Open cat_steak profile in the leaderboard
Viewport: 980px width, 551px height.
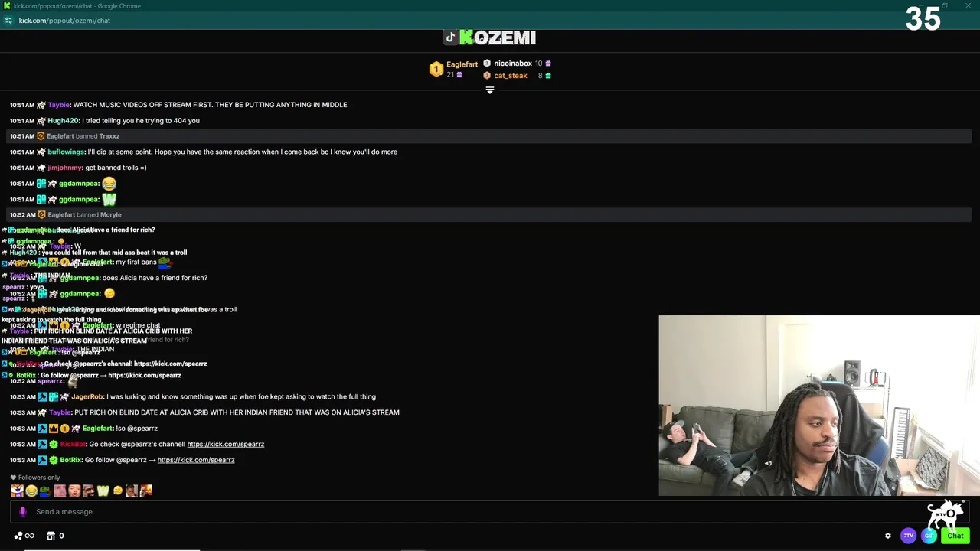(x=511, y=76)
